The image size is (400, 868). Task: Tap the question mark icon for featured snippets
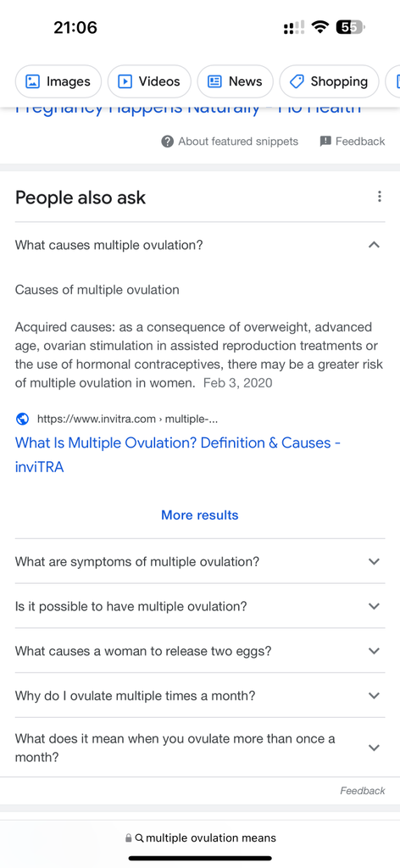[168, 142]
